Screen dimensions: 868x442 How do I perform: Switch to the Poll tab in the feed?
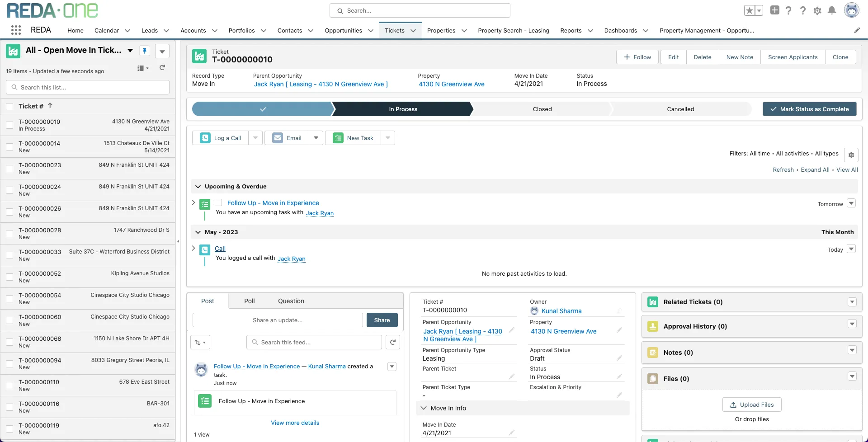point(249,301)
